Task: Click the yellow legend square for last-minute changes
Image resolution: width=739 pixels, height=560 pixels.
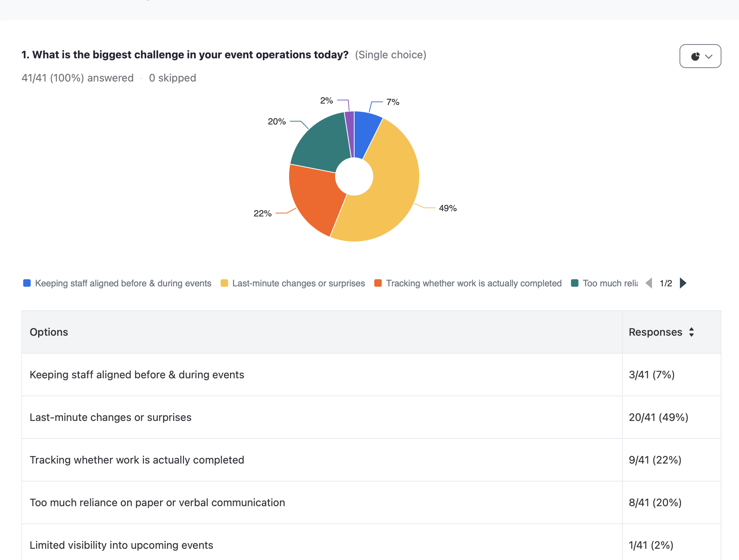Action: click(224, 283)
